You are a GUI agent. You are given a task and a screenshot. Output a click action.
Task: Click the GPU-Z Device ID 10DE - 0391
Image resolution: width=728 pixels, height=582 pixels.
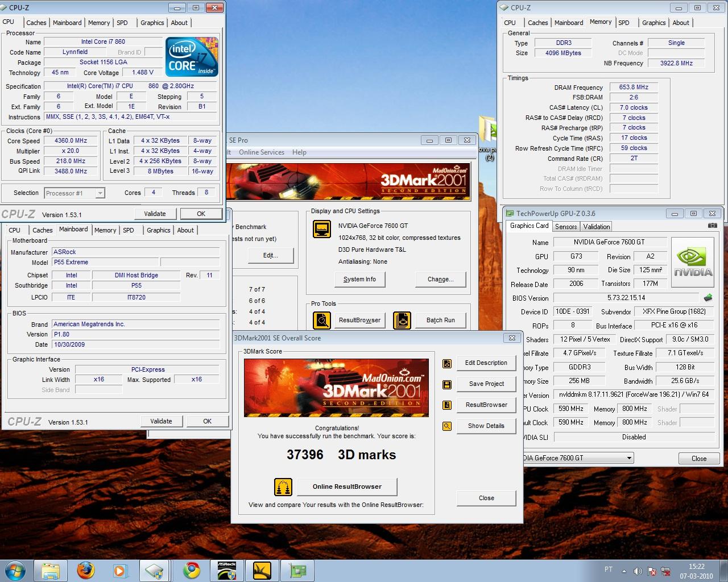coord(573,311)
